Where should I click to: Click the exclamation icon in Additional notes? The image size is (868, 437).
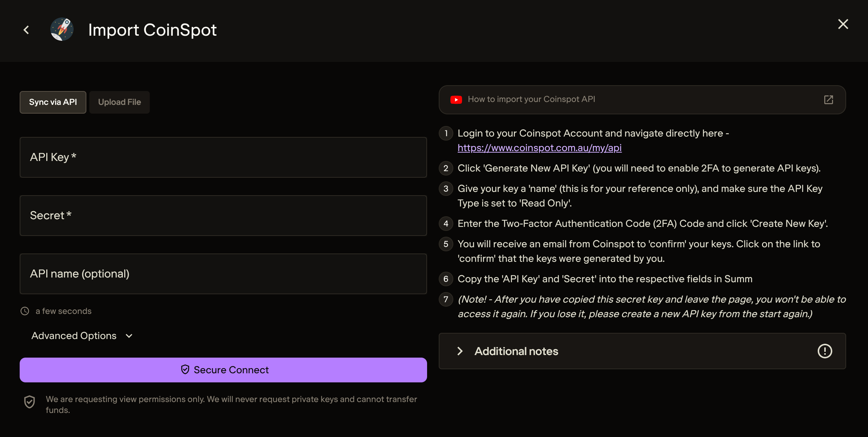825,351
